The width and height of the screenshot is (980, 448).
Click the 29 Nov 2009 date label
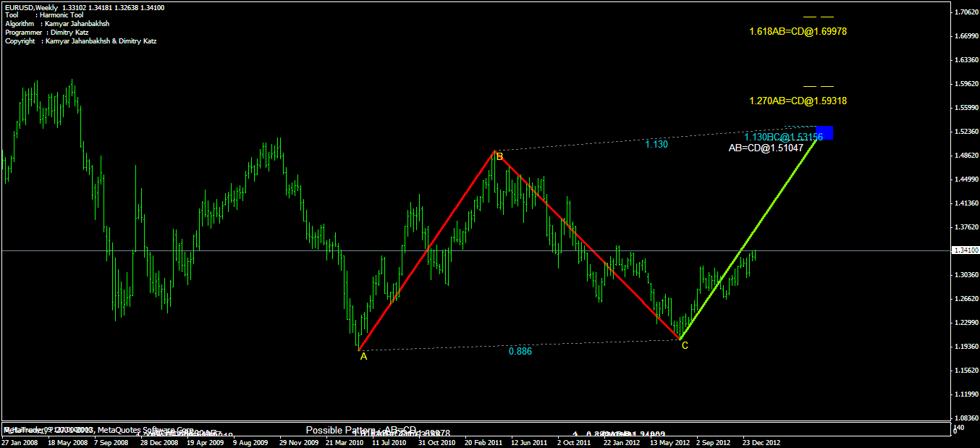298,442
